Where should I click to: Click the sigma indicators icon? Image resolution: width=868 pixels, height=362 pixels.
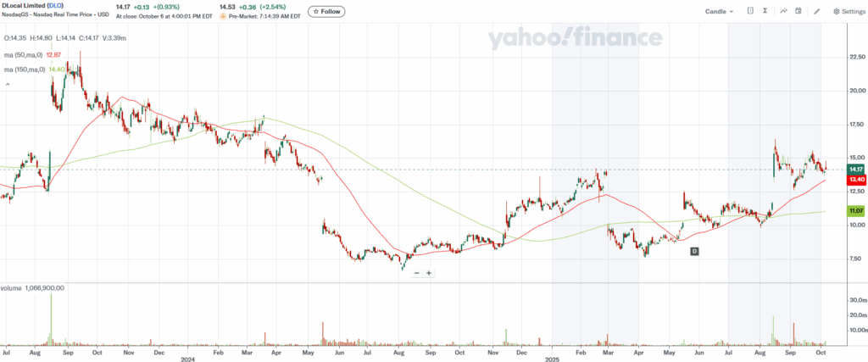coord(765,11)
